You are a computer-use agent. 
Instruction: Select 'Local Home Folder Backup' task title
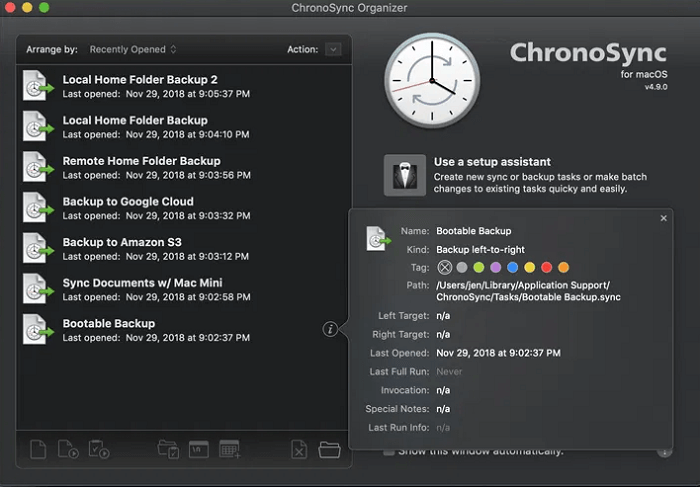(135, 121)
